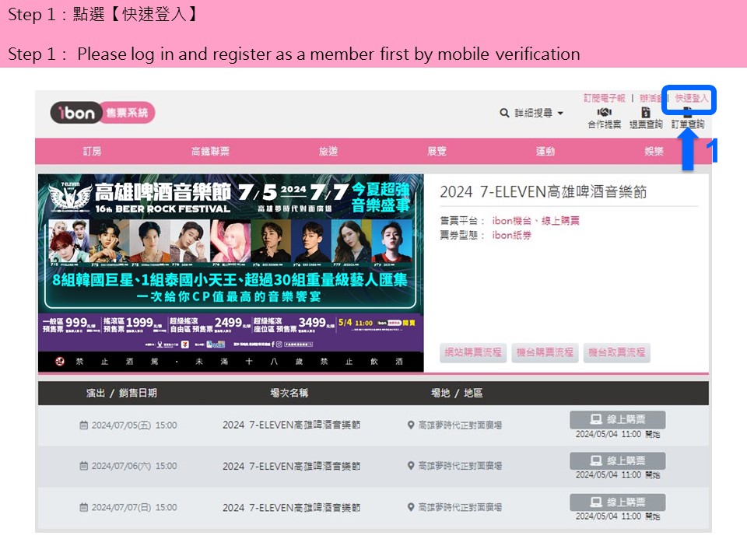Click the 場次名稱 column header
This screenshot has width=747, height=560.
coord(289,393)
